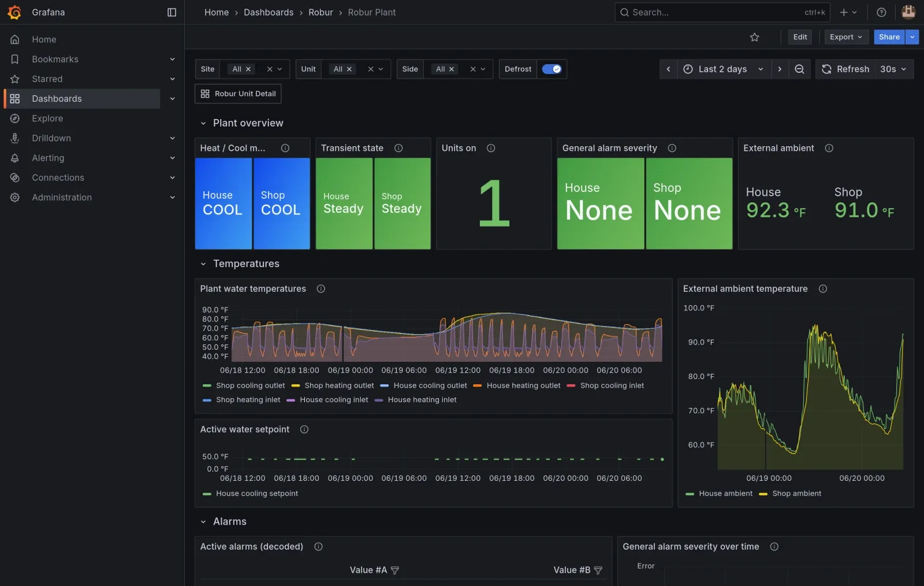Open the Last 2 days time picker
Viewport: 924px width, 586px height.
tap(723, 69)
